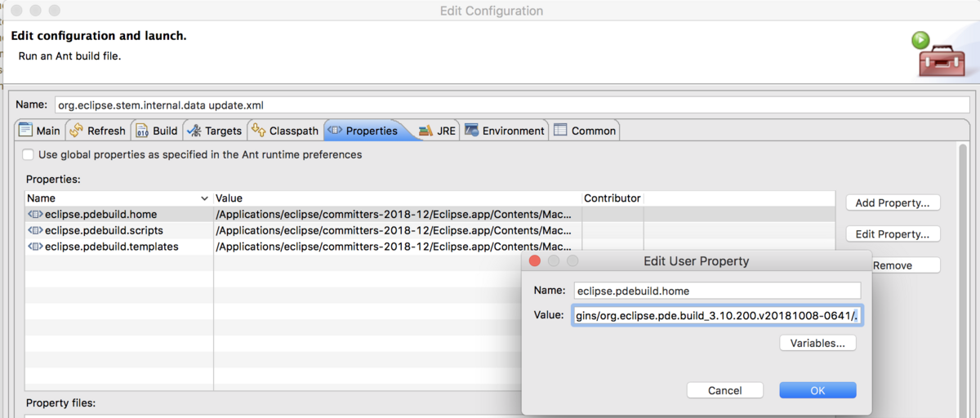Enable use global properties checkbox
Image resolution: width=980 pixels, height=418 pixels.
coord(29,154)
